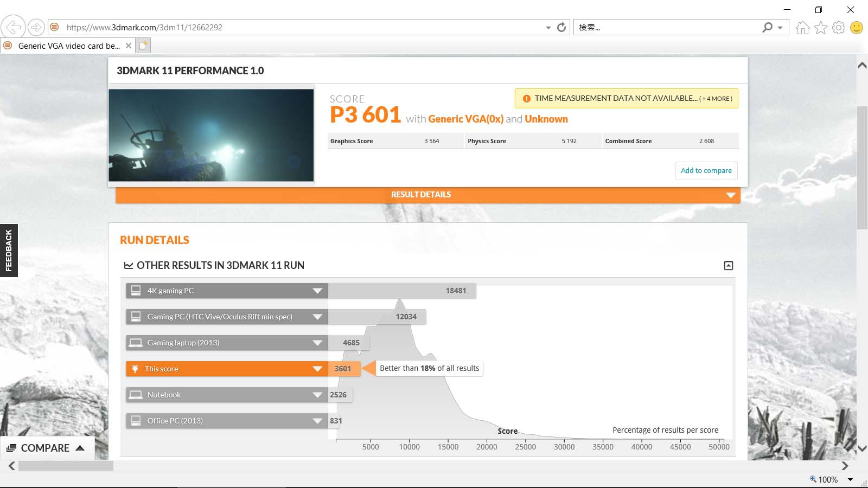Click the chart icon beside Other Results heading
This screenshot has width=868, height=488.
129,266
